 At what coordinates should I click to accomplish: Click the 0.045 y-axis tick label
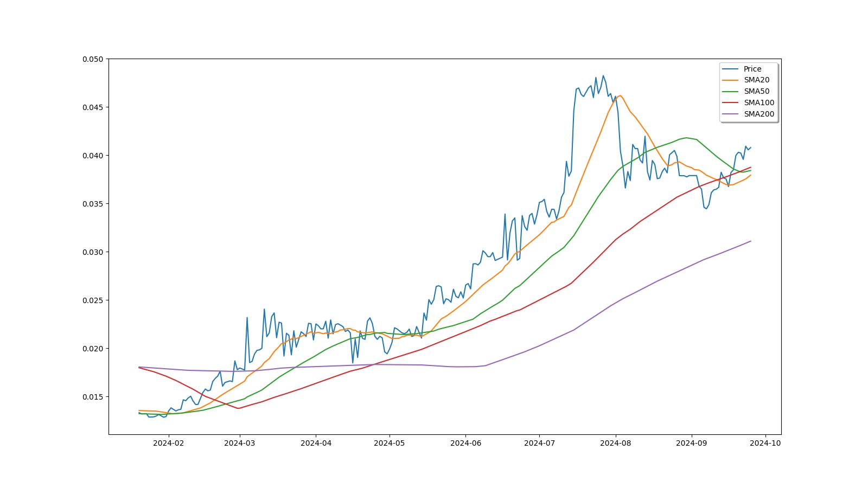(x=93, y=107)
